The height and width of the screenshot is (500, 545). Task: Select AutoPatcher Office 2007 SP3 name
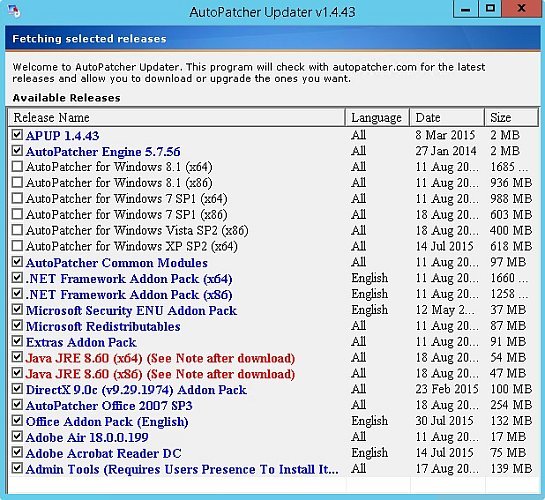coord(109,406)
